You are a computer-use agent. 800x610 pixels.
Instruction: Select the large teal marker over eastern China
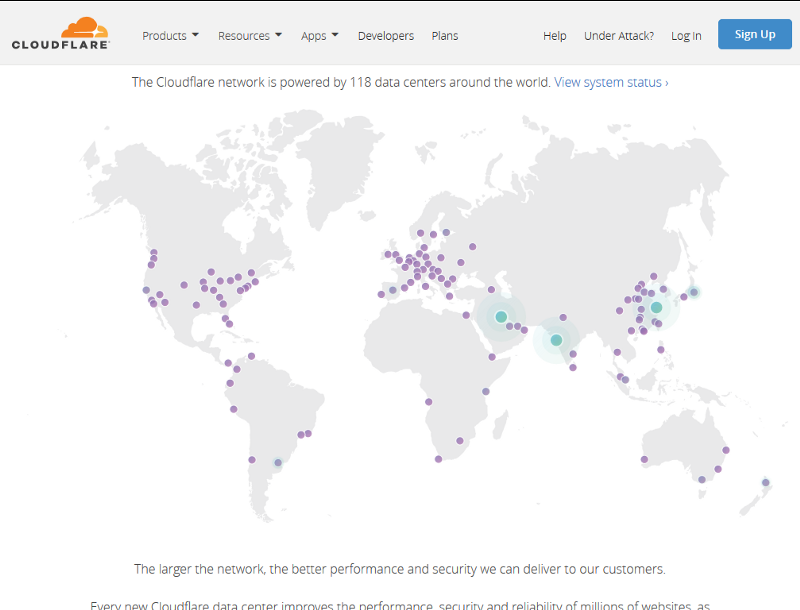(x=656, y=308)
